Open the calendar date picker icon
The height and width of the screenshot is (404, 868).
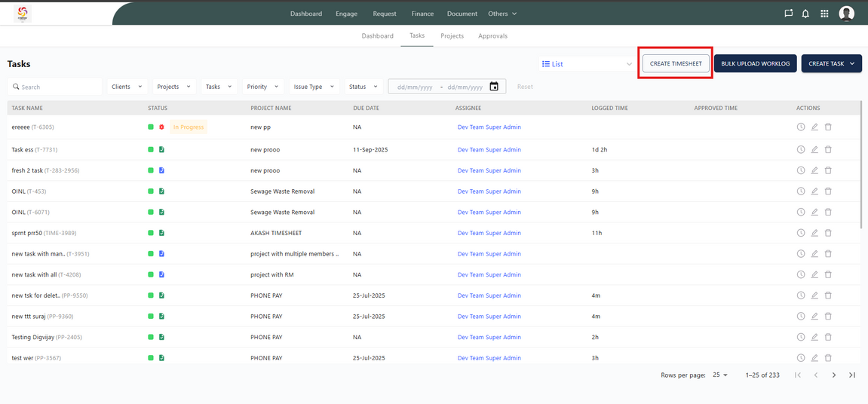tap(494, 87)
